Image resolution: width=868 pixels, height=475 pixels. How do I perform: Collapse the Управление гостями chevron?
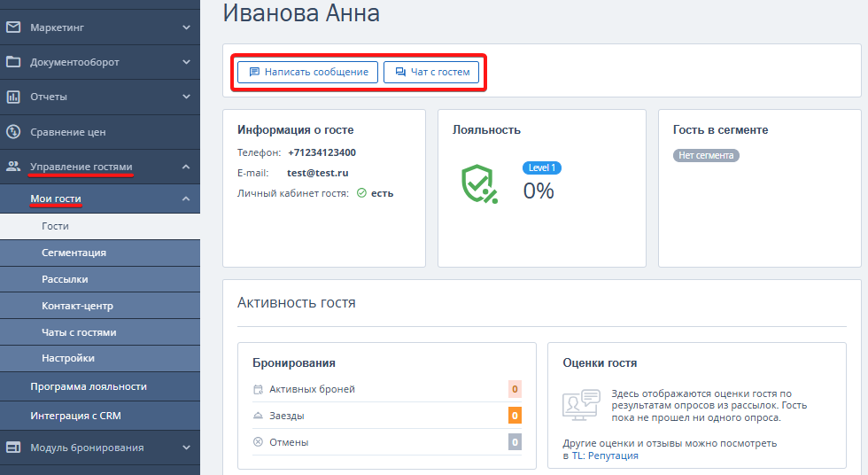[187, 167]
